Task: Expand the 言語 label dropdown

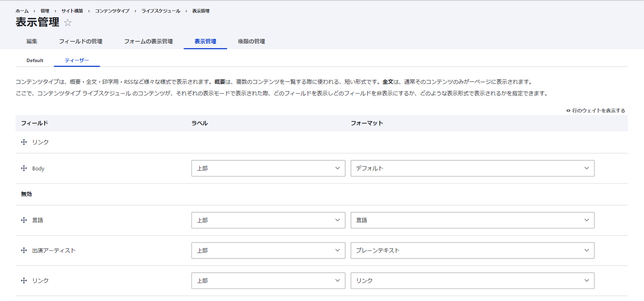Action: coord(268,220)
